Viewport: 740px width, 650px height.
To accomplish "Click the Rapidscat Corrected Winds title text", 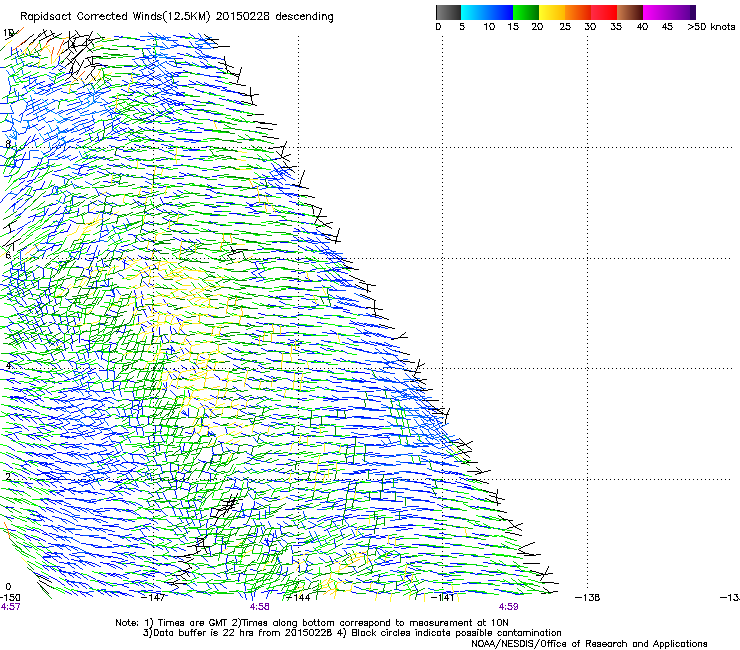I will tap(177, 16).
